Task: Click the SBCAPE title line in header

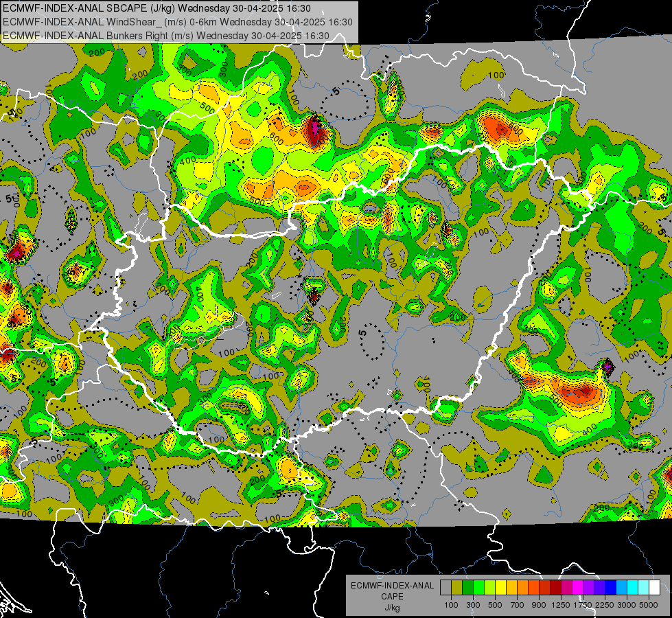Action: 157,8
